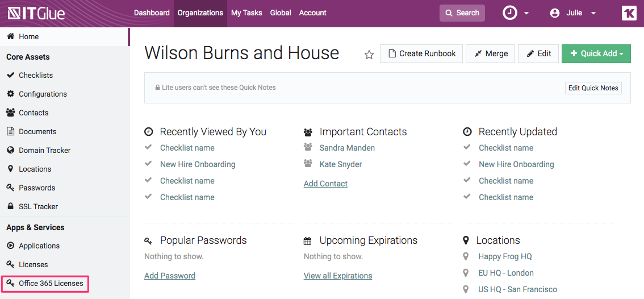Click the star favorite icon beside organization name
This screenshot has height=299, width=644.
(x=369, y=55)
